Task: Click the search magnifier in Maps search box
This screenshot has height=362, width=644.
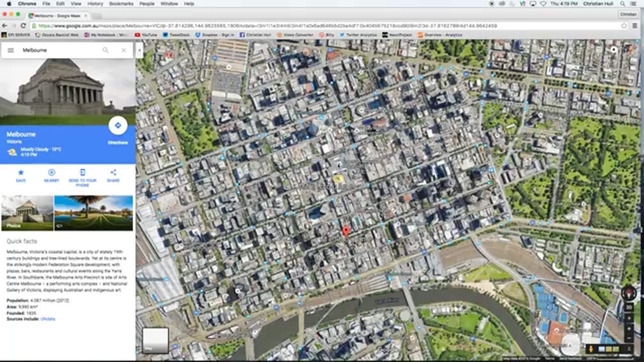Action: (105, 50)
